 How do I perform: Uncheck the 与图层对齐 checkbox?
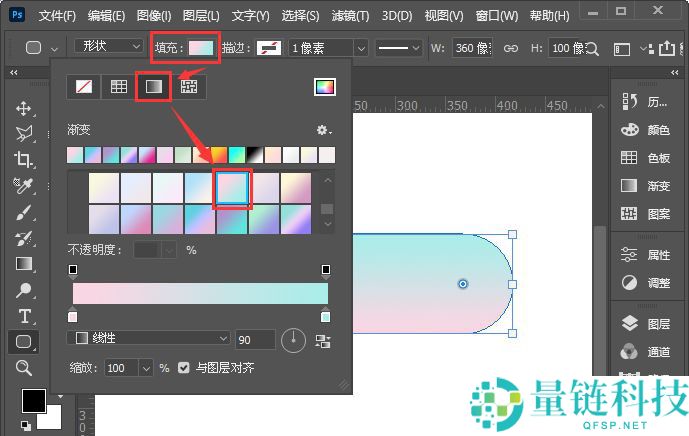[x=183, y=368]
